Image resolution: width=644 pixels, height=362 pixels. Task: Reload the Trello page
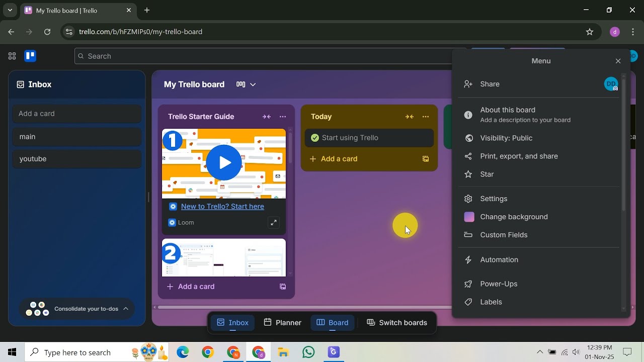click(x=47, y=32)
